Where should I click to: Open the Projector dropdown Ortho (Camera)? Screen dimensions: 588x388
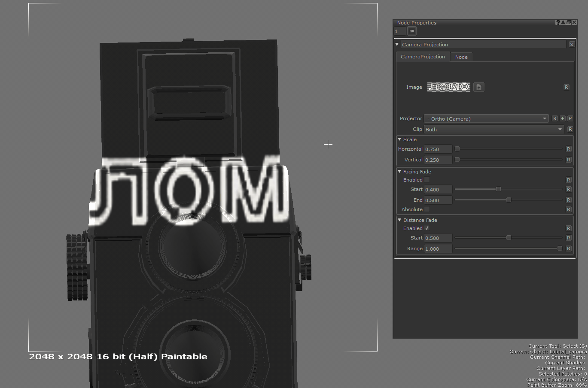(486, 118)
